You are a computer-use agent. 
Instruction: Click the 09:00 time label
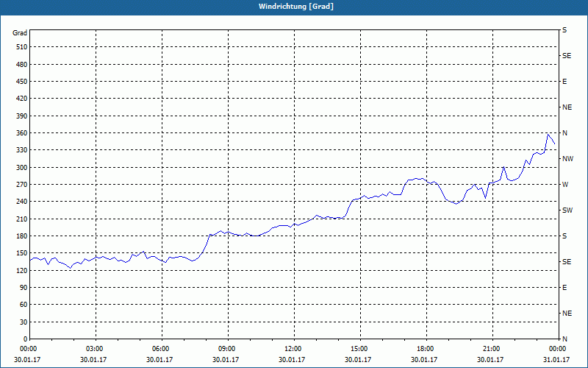226,349
